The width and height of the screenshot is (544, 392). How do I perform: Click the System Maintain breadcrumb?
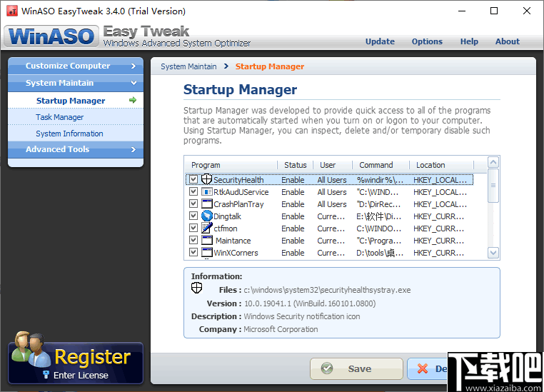point(188,66)
